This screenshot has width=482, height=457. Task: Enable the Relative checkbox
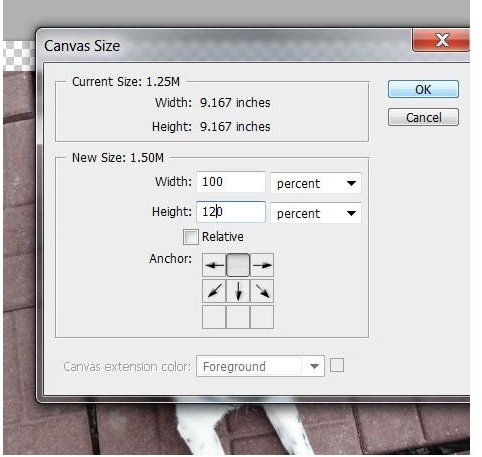click(x=191, y=237)
